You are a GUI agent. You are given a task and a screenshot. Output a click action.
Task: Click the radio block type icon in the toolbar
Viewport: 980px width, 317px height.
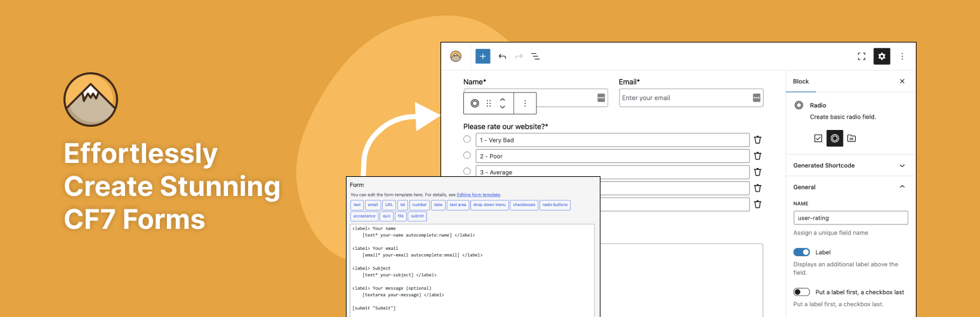coord(475,103)
